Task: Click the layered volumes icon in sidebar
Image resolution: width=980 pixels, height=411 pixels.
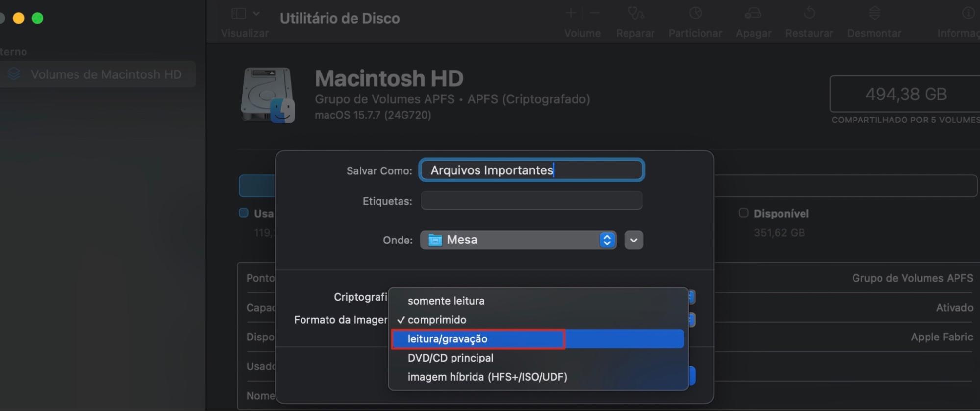Action: coord(14,74)
